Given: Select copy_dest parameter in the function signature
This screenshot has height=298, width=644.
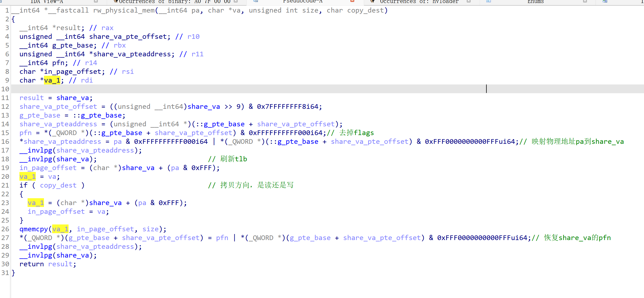Looking at the screenshot, I should pos(365,10).
